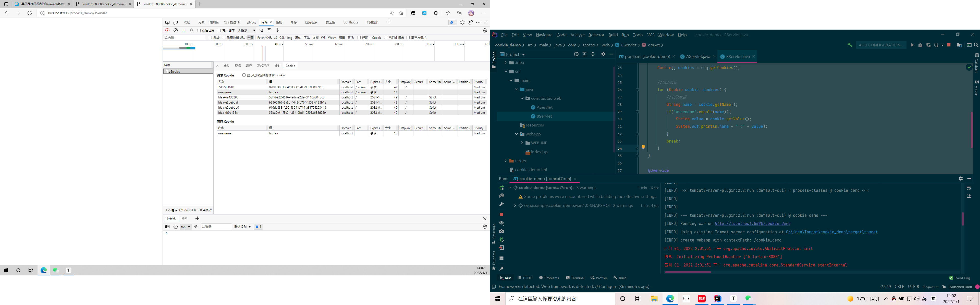
Task: Open the Refactor menu in IntelliJ
Action: click(x=596, y=35)
